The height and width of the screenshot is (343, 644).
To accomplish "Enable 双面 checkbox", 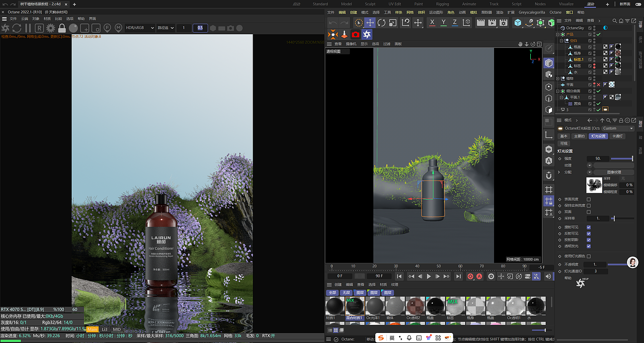I will 589,212.
